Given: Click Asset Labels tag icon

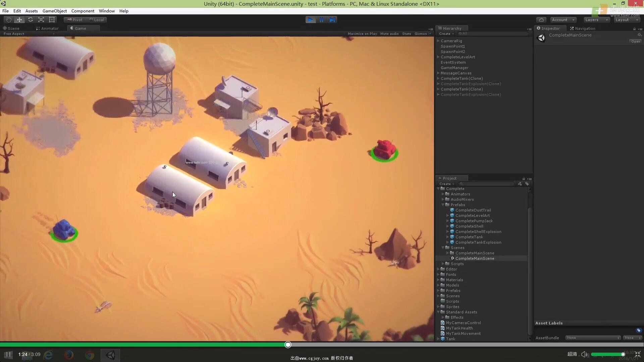Looking at the screenshot, I should [639, 330].
